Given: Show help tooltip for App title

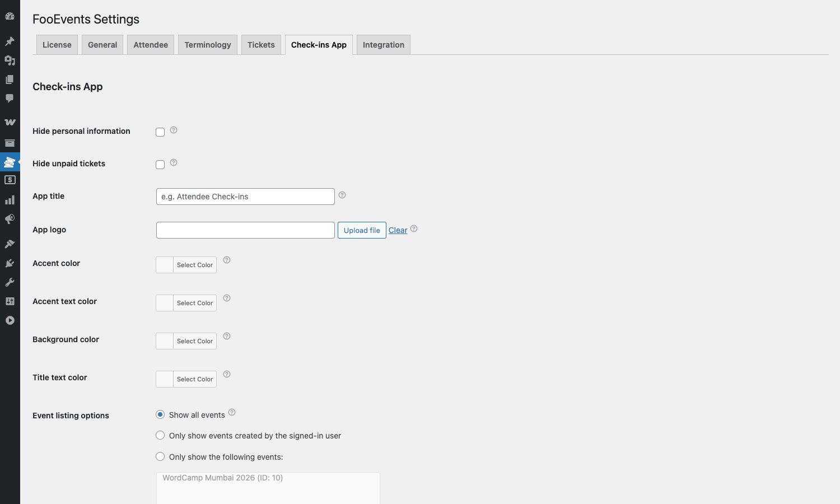Looking at the screenshot, I should click(x=342, y=195).
